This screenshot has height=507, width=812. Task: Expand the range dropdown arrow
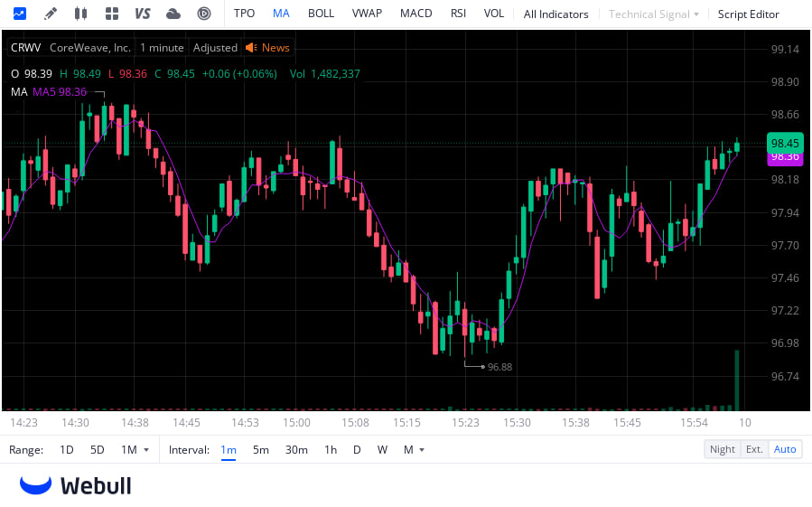coord(146,450)
